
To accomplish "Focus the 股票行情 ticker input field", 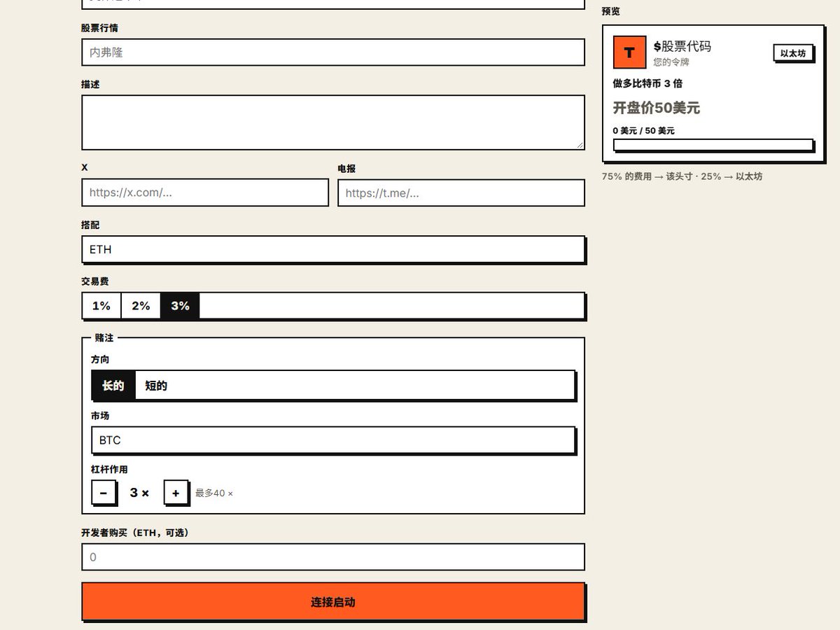I will (x=333, y=52).
